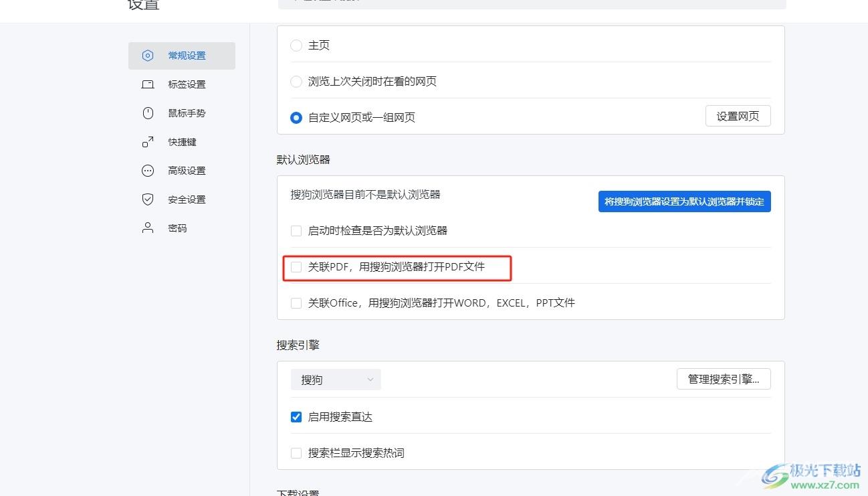This screenshot has width=868, height=496.
Task: Click the Tab settings icon in sidebar
Action: click(x=148, y=84)
